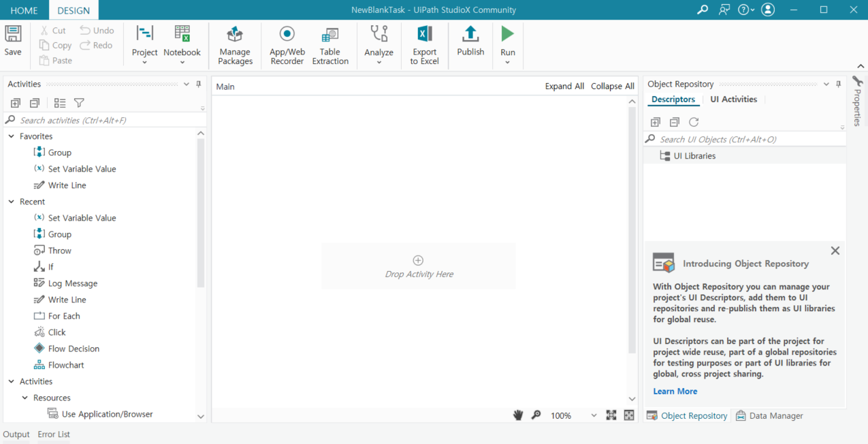Save the project with Save icon

(x=13, y=41)
